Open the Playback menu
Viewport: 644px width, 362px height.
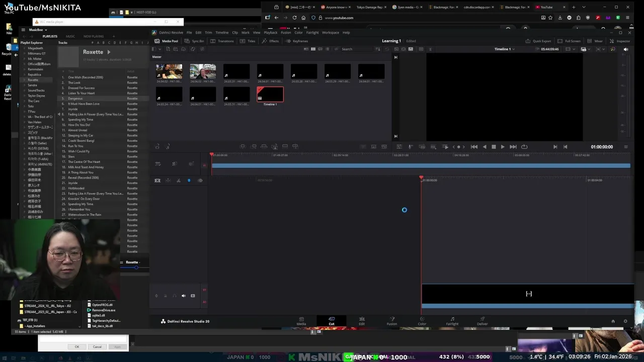[x=271, y=33]
